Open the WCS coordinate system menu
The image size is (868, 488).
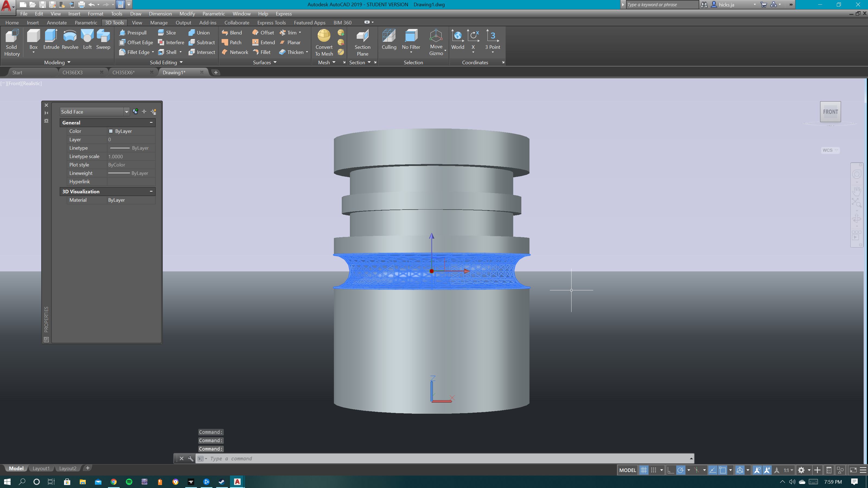[x=830, y=150]
